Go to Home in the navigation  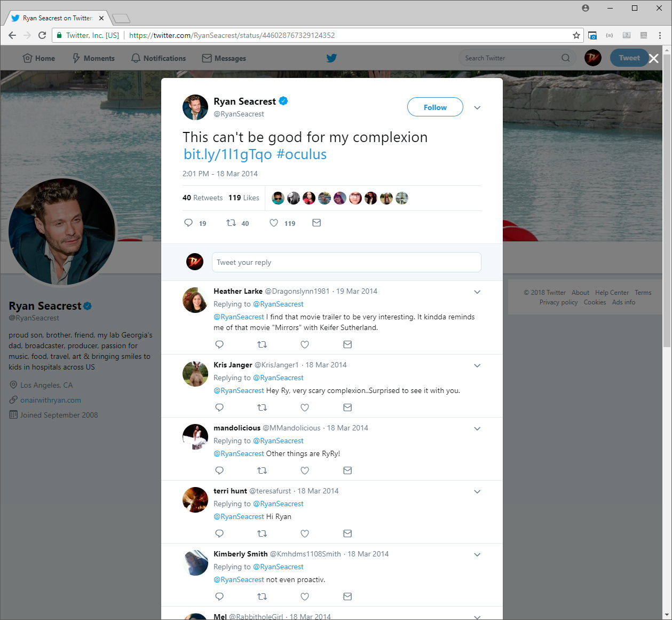click(39, 58)
